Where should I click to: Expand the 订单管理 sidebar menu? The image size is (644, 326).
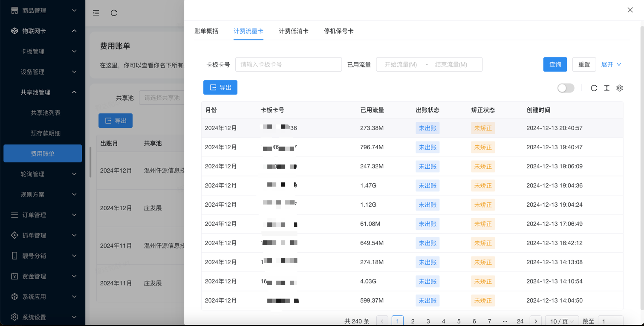pyautogui.click(x=43, y=215)
